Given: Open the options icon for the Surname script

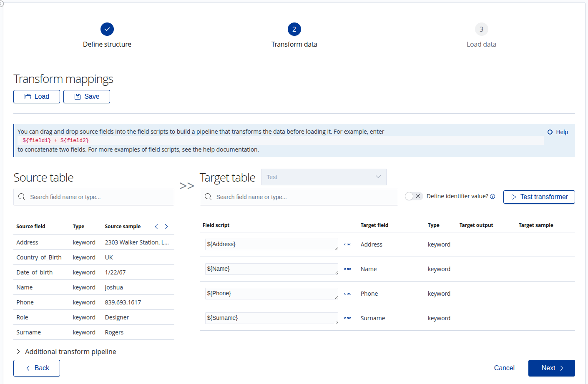Looking at the screenshot, I should (x=348, y=318).
